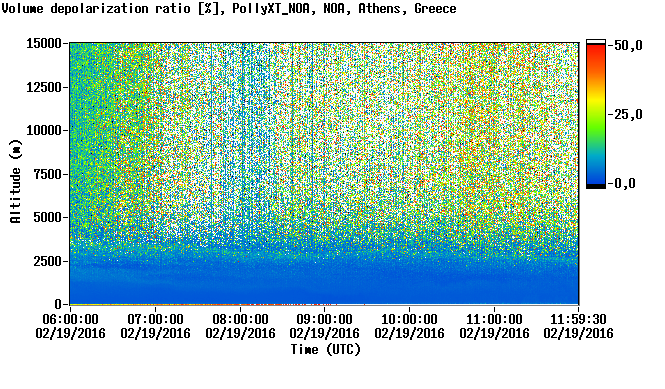Click the 2500 altitude tick label
665x389 pixels.
tap(47, 261)
